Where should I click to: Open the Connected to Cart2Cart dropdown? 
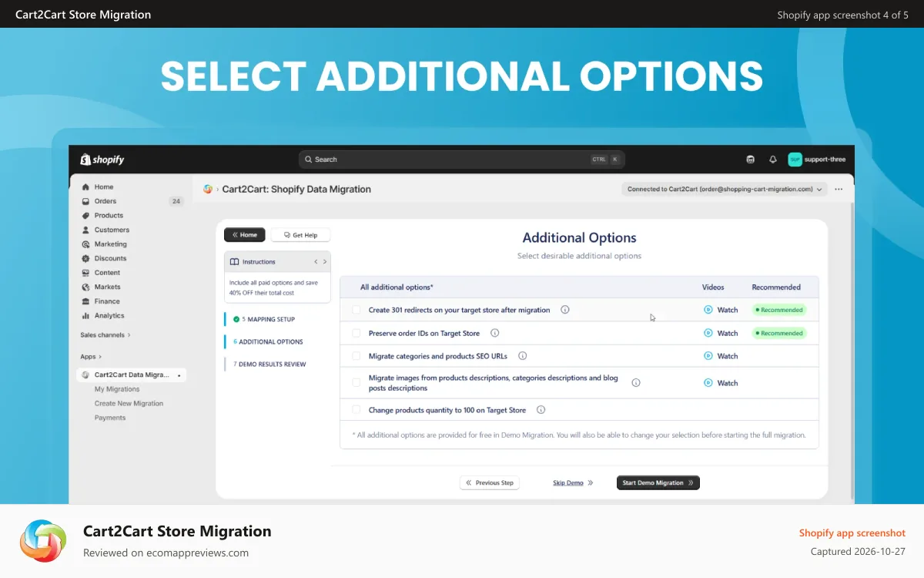[x=725, y=189]
